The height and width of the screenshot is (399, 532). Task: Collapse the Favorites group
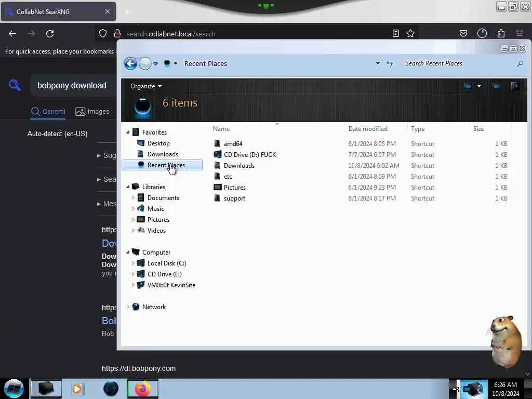(128, 132)
